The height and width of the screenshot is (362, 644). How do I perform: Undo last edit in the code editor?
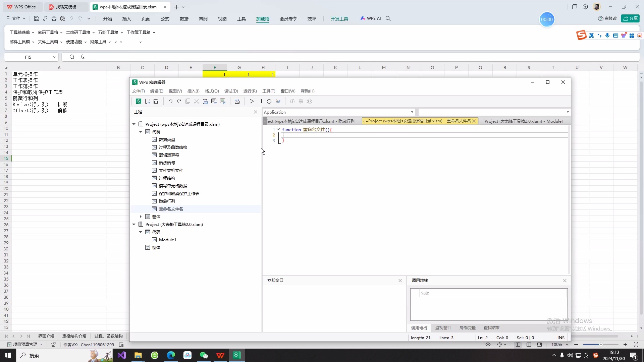click(x=170, y=101)
